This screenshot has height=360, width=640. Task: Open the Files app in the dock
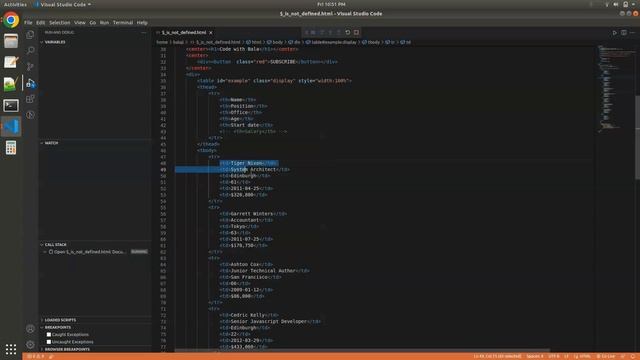click(x=11, y=41)
